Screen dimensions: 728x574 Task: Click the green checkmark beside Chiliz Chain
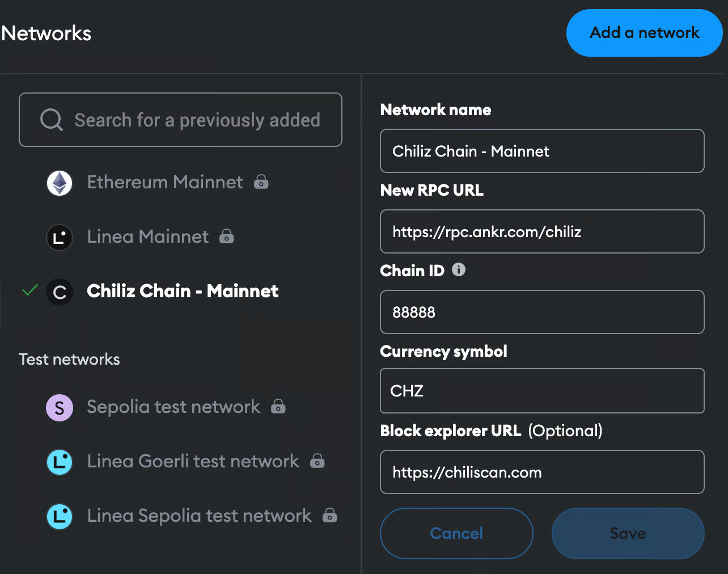[29, 290]
